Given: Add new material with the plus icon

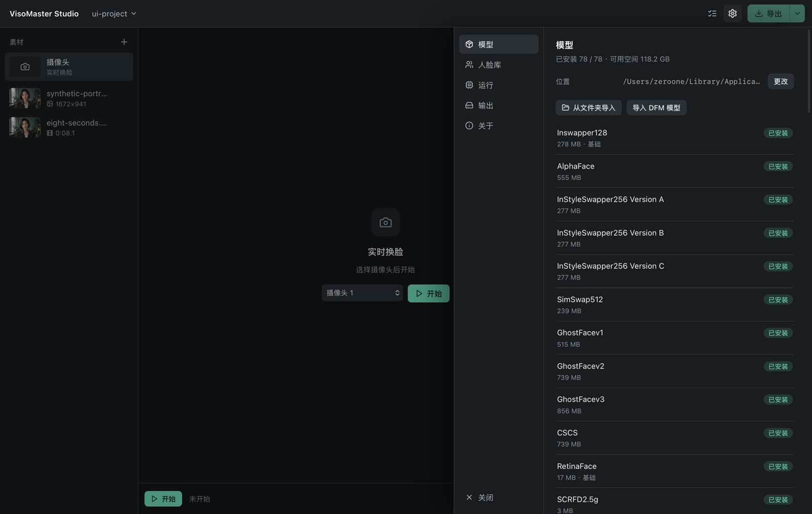Looking at the screenshot, I should [124, 42].
